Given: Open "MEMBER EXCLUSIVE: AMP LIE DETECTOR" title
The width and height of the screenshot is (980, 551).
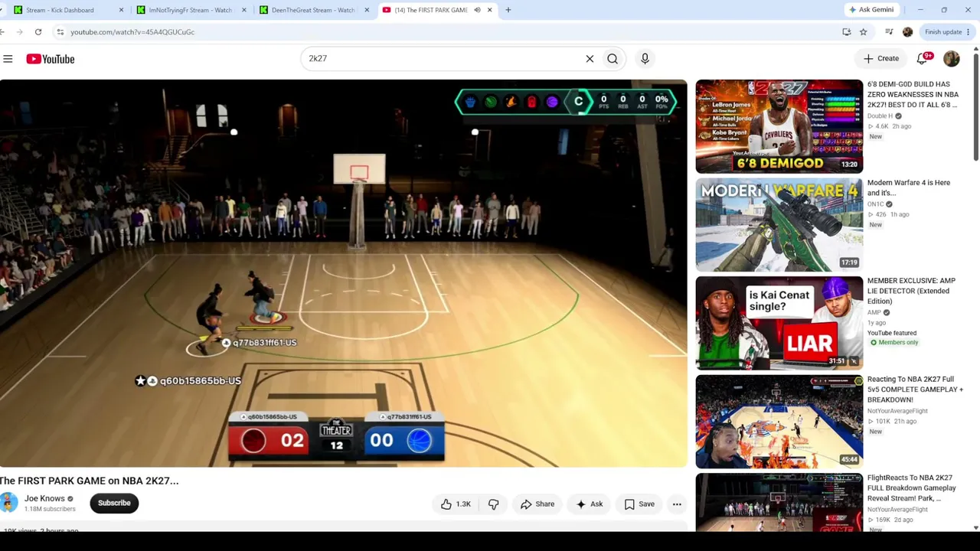Looking at the screenshot, I should click(911, 291).
